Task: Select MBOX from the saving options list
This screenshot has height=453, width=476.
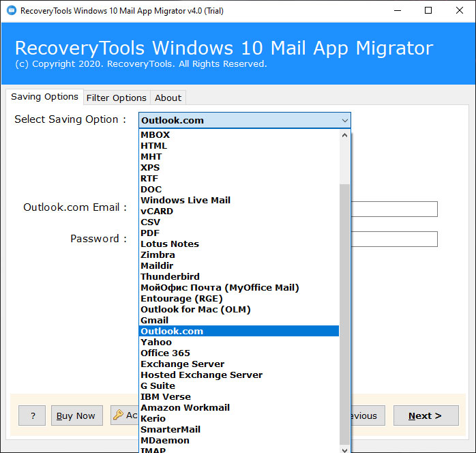Action: pos(239,135)
